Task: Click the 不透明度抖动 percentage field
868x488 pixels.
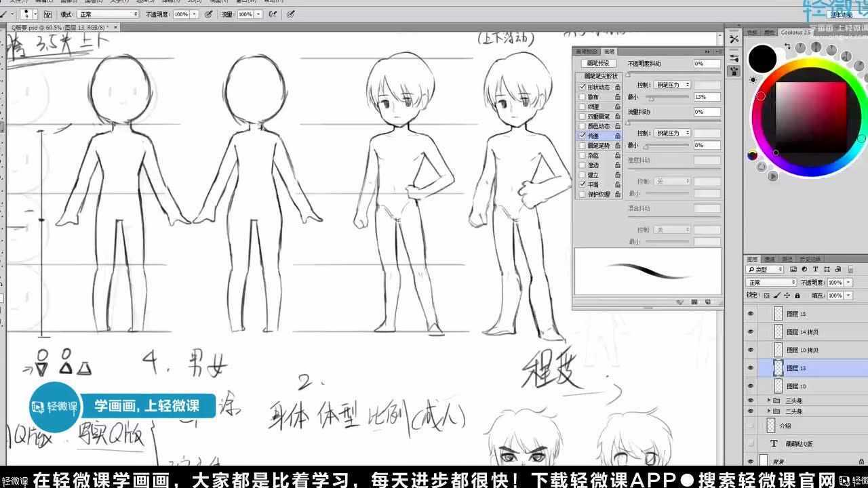Action: tap(707, 63)
